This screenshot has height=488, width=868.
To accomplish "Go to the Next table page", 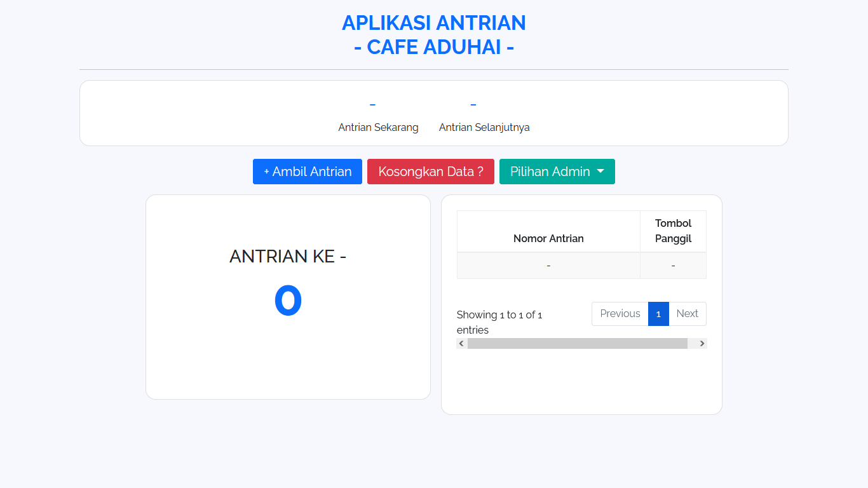I will (687, 314).
